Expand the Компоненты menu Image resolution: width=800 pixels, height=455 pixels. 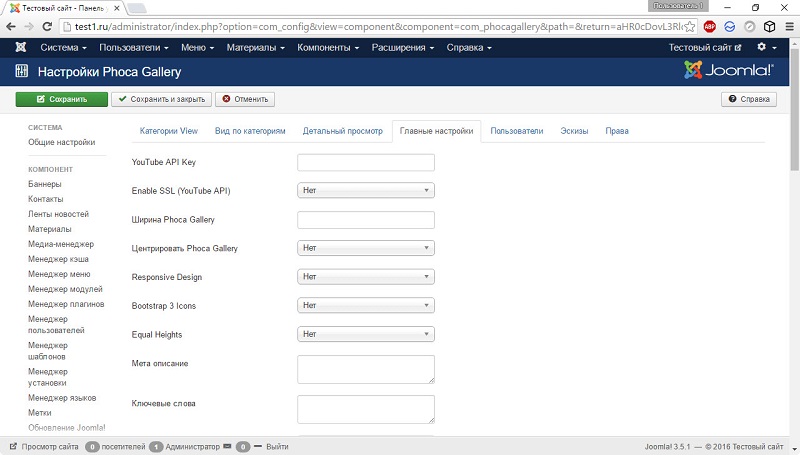click(328, 47)
